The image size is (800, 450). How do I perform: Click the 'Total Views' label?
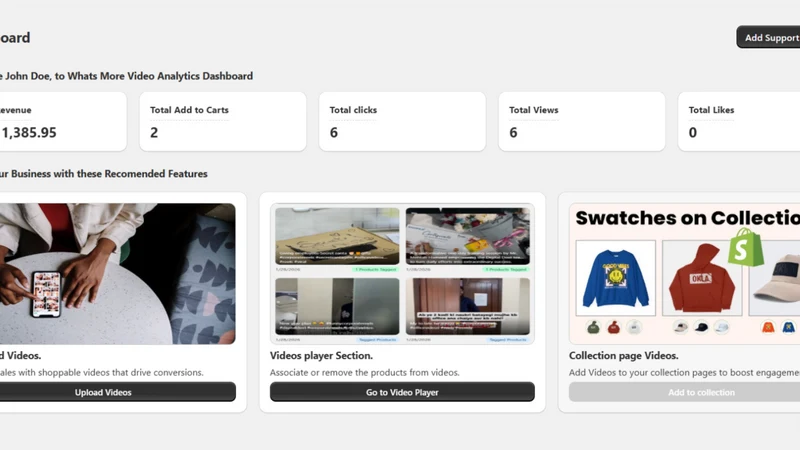(534, 110)
